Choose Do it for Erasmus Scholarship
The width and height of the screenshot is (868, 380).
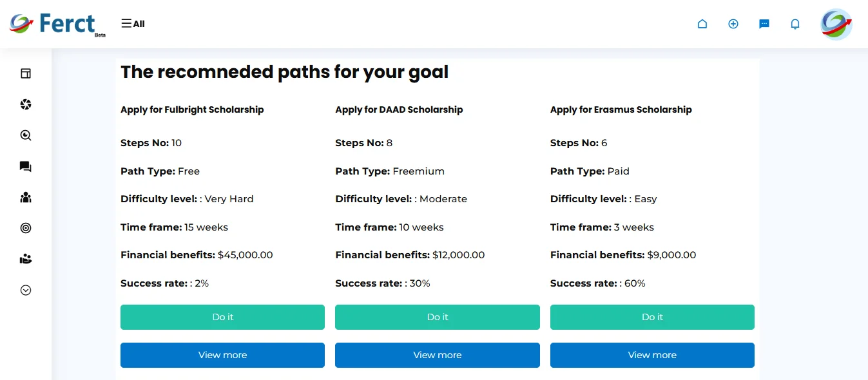652,317
